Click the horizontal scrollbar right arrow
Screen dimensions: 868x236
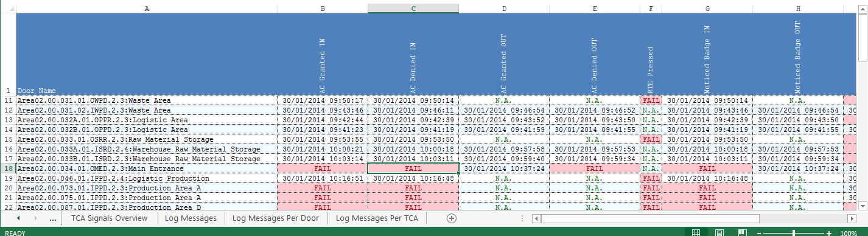pyautogui.click(x=851, y=218)
